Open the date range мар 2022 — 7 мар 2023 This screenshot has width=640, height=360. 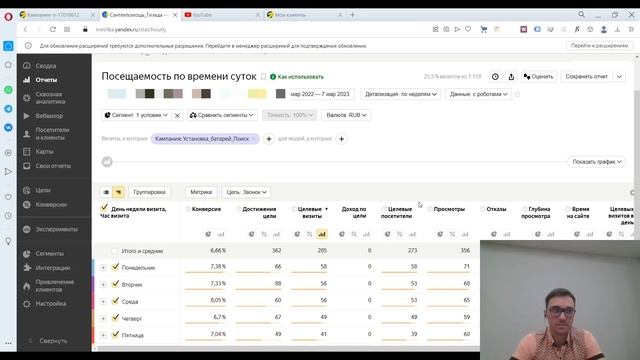pos(320,94)
